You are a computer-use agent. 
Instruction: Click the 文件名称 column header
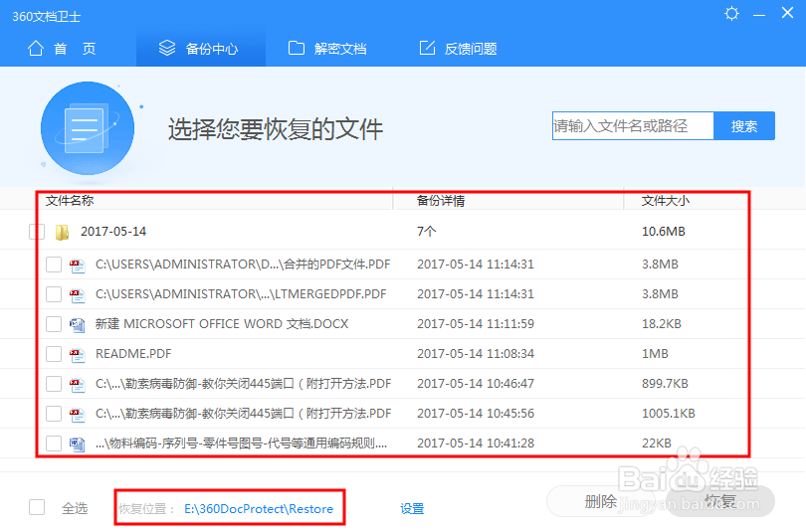click(x=70, y=201)
